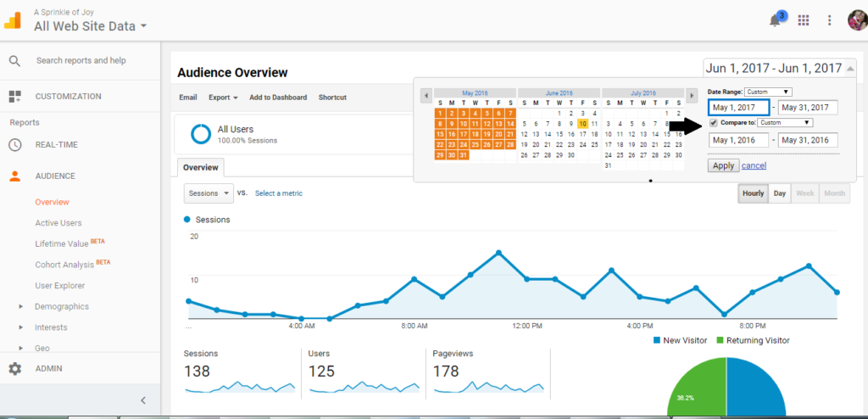The height and width of the screenshot is (419, 868).
Task: Click the compare start date May 1, 2016
Action: click(738, 140)
